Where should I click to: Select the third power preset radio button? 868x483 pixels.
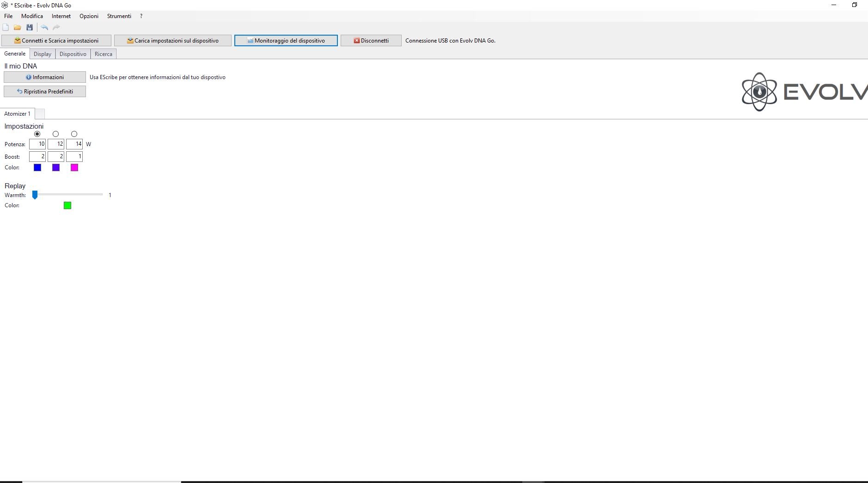tap(74, 134)
